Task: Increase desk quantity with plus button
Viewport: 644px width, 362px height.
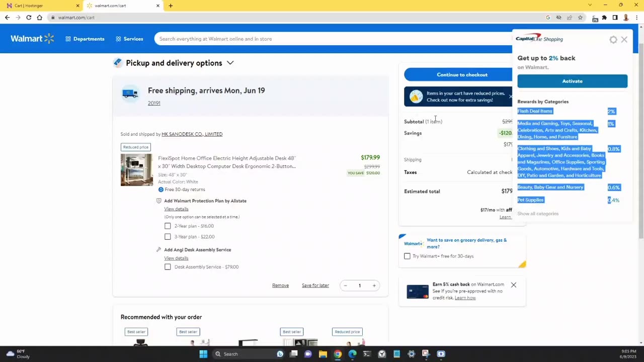Action: click(x=374, y=286)
